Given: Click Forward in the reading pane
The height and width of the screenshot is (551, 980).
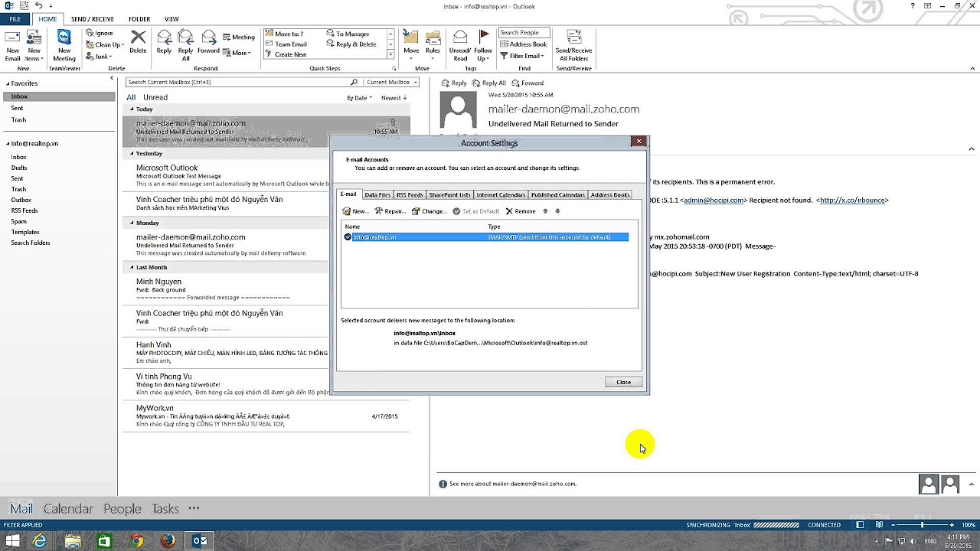Looking at the screenshot, I should coord(528,83).
